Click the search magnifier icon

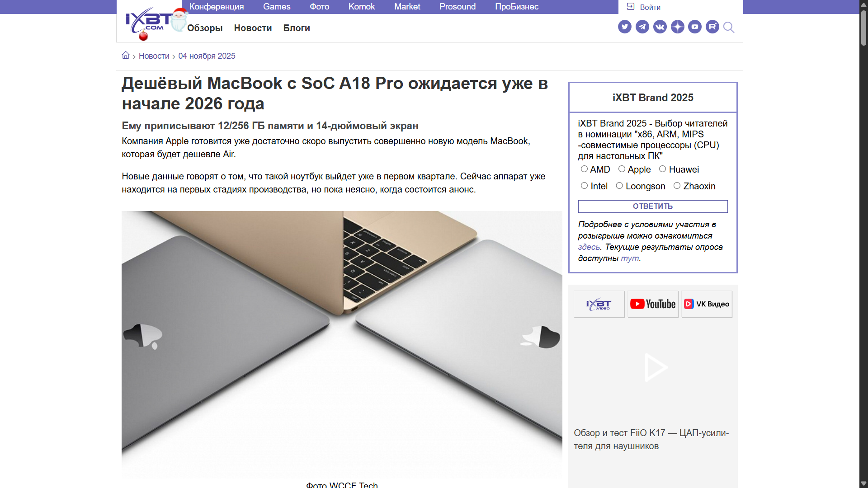pyautogui.click(x=729, y=28)
